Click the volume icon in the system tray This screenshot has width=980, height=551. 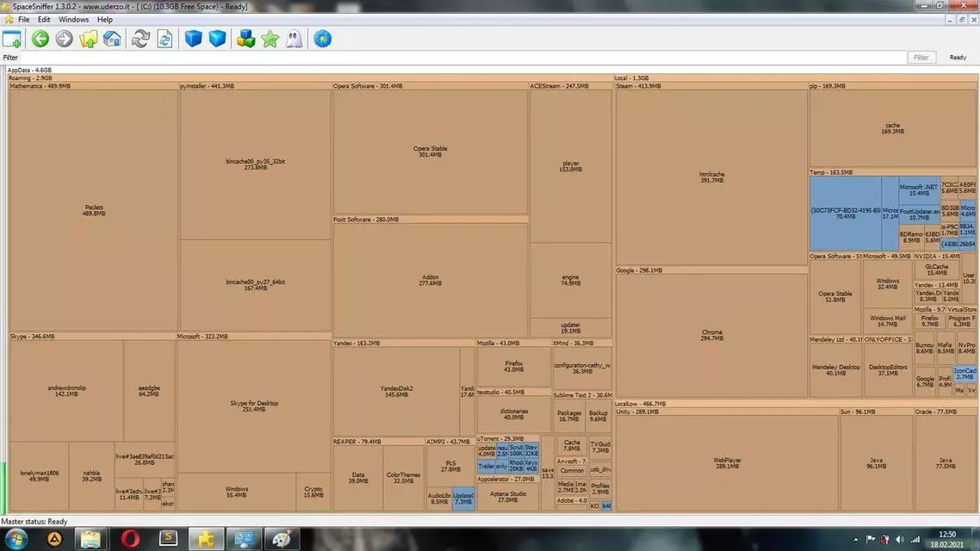tap(899, 539)
